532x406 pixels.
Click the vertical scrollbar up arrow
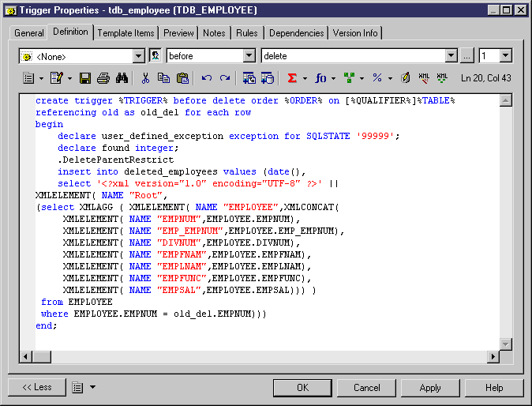pyautogui.click(x=505, y=100)
